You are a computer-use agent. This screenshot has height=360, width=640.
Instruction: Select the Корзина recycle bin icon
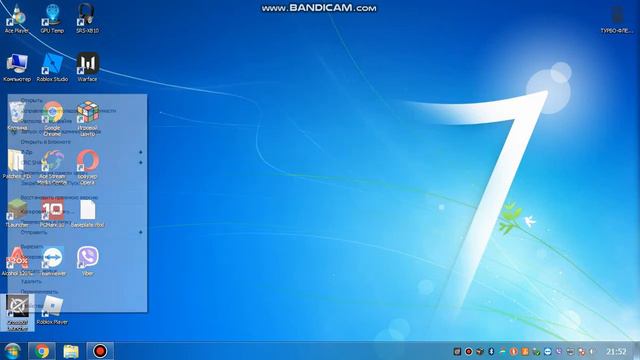click(x=17, y=116)
